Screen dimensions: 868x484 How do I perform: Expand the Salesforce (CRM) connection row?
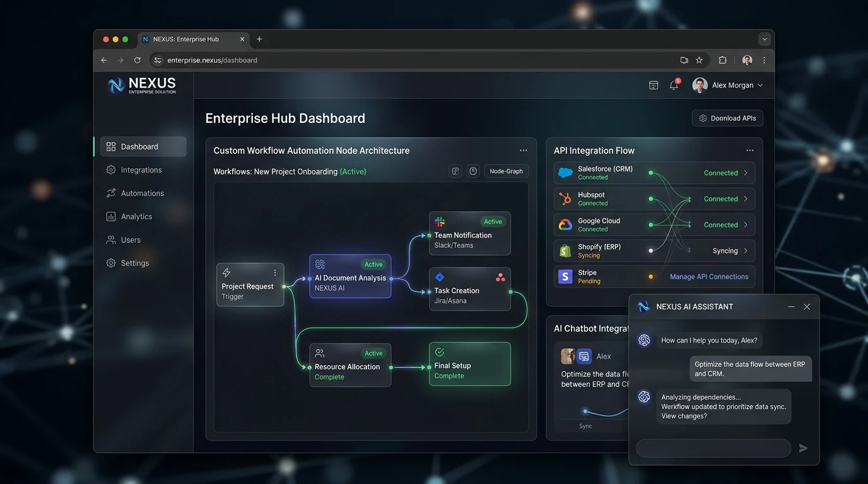click(x=654, y=173)
